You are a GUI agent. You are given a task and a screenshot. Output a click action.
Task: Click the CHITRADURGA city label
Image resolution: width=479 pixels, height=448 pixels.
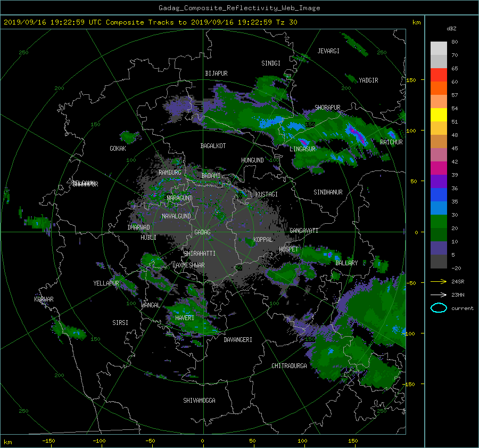(290, 366)
